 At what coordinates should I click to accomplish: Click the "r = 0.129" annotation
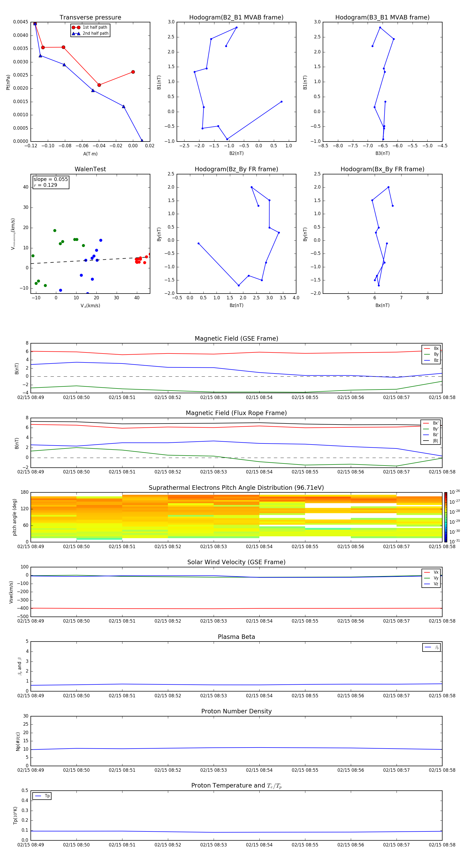pyautogui.click(x=45, y=185)
